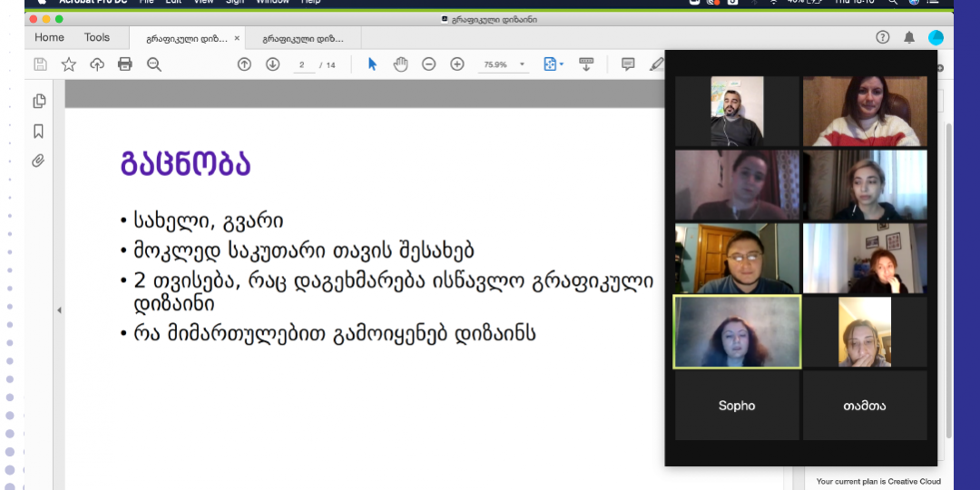The width and height of the screenshot is (980, 490).
Task: Activate the arrow selection tool
Action: tap(373, 64)
